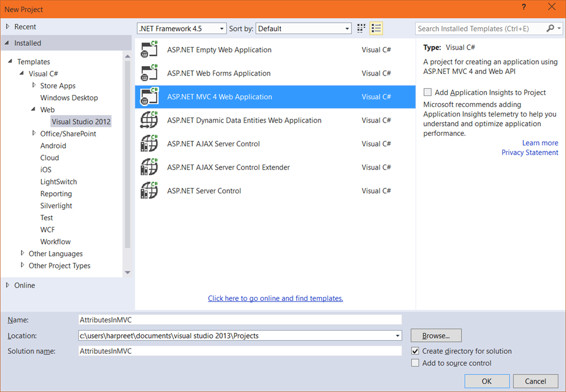Click the ASP.NET MVC 4 Web Application icon
This screenshot has width=566, height=392.
pyautogui.click(x=149, y=96)
